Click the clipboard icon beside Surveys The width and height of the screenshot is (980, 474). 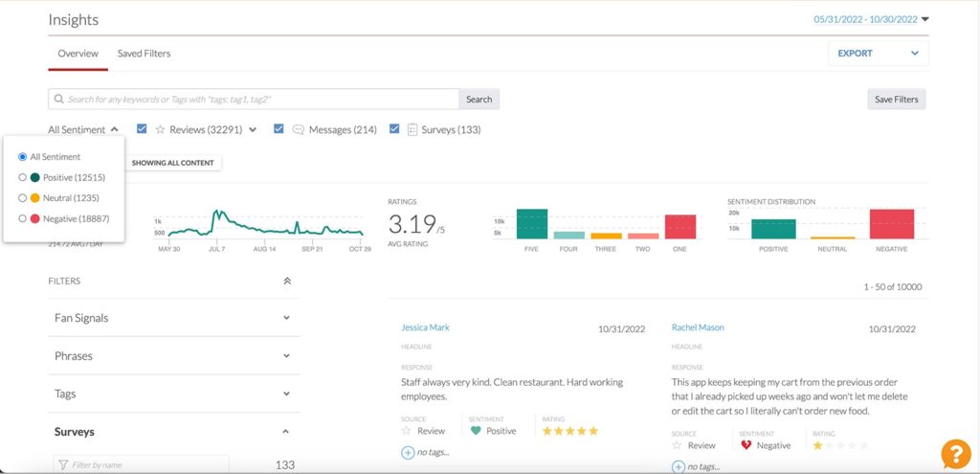412,129
